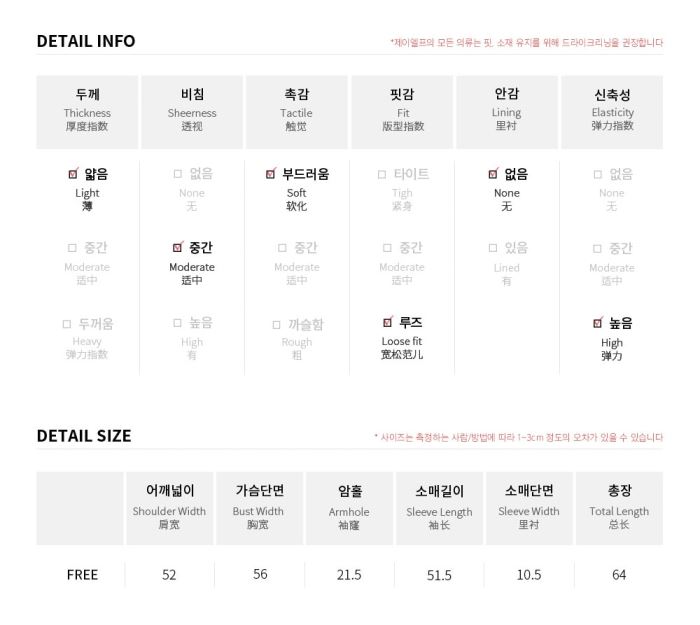Toggle the None sheerness checkbox
The height and width of the screenshot is (625, 700).
click(178, 174)
